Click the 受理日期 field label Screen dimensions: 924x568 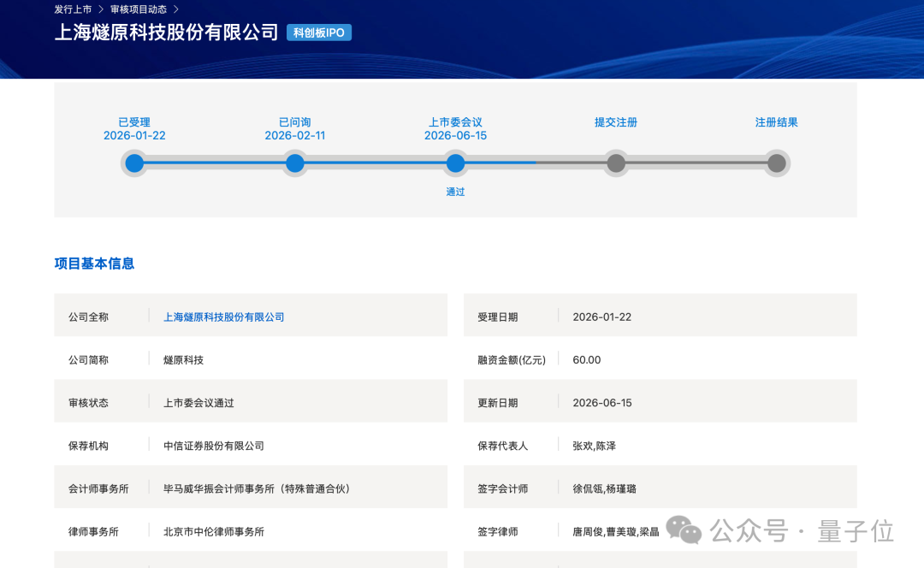498,317
